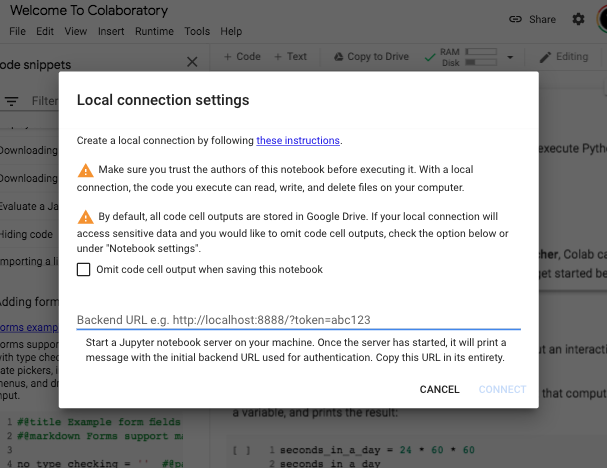Click the filter icon in snippets panel
Viewport: 607px width, 468px height.
(x=12, y=101)
